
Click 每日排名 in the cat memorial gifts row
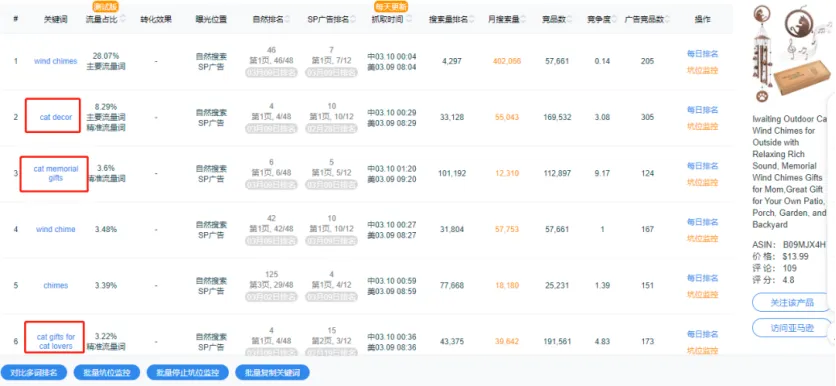pyautogui.click(x=702, y=166)
